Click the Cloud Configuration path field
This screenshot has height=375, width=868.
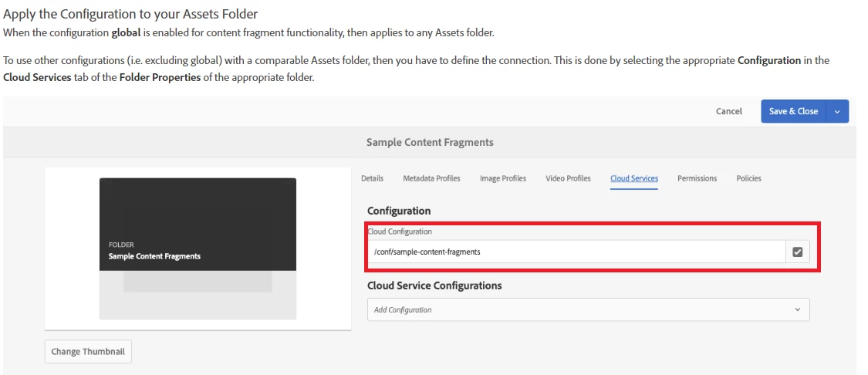[x=576, y=252]
